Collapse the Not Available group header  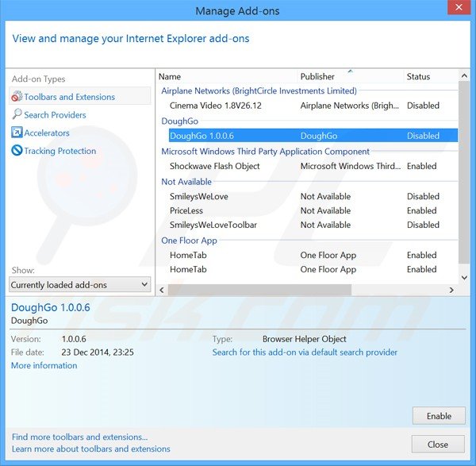click(186, 182)
